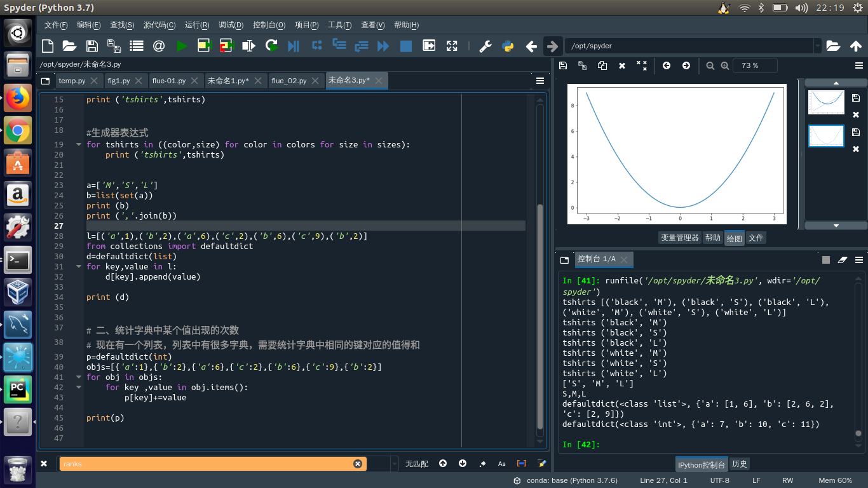Select the first plot thumbnail
Image resolution: width=868 pixels, height=488 pixels.
tap(825, 102)
